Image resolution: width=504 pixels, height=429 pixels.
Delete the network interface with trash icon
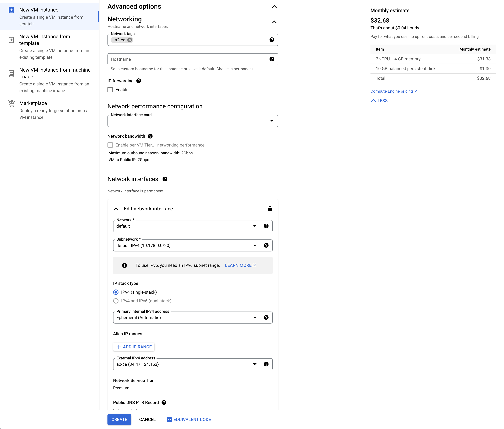point(270,209)
